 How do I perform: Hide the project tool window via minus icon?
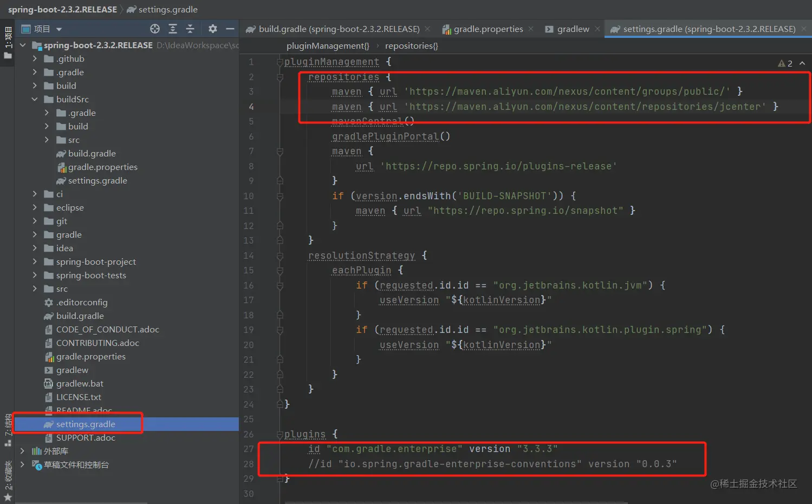230,29
